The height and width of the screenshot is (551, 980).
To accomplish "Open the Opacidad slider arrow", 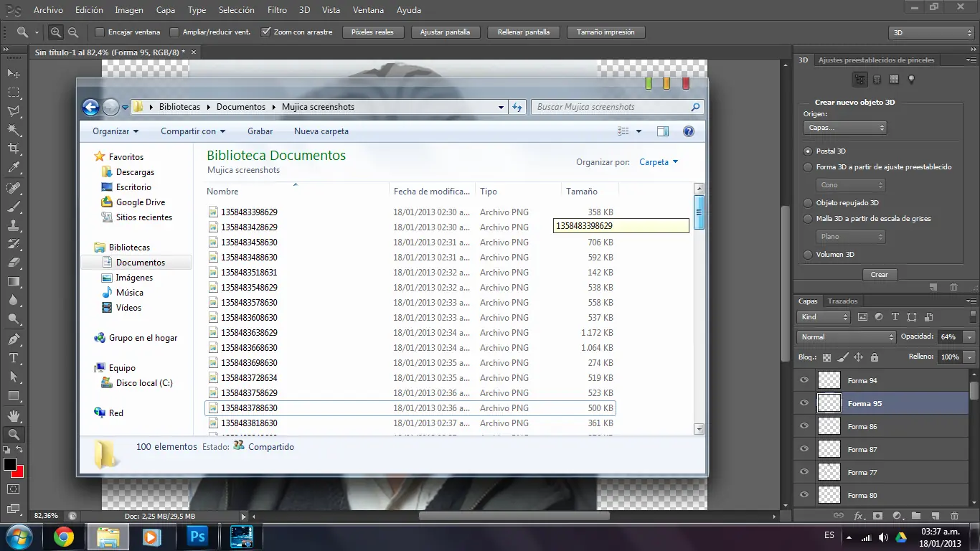I will (x=970, y=337).
